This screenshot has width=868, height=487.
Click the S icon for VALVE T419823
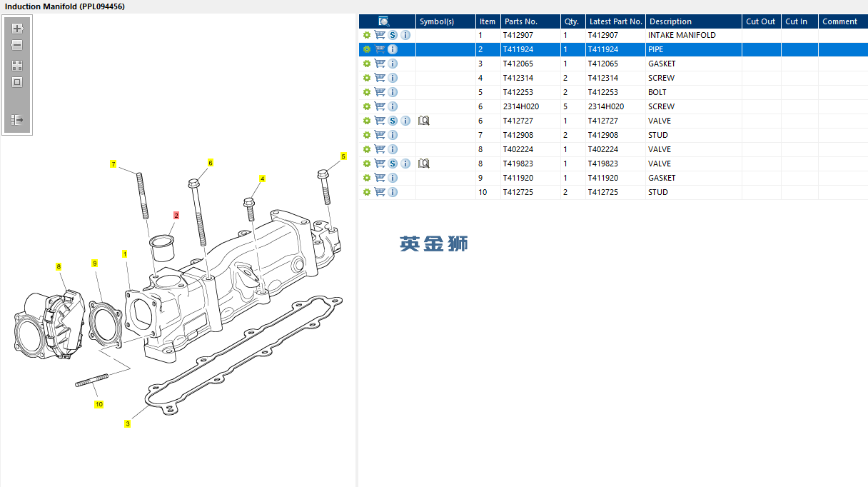pos(393,164)
